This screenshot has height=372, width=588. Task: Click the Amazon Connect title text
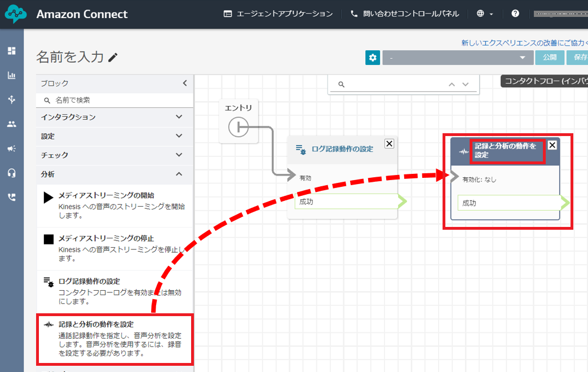pyautogui.click(x=82, y=14)
